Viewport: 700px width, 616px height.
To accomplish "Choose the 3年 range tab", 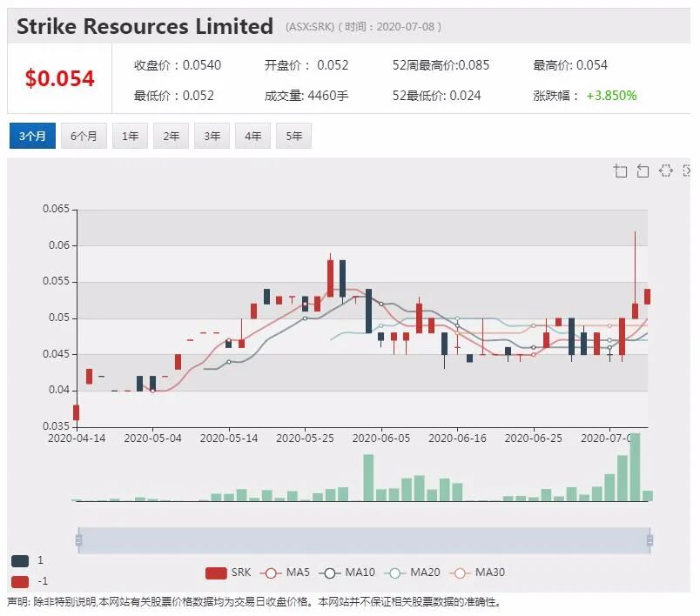I will click(x=212, y=136).
